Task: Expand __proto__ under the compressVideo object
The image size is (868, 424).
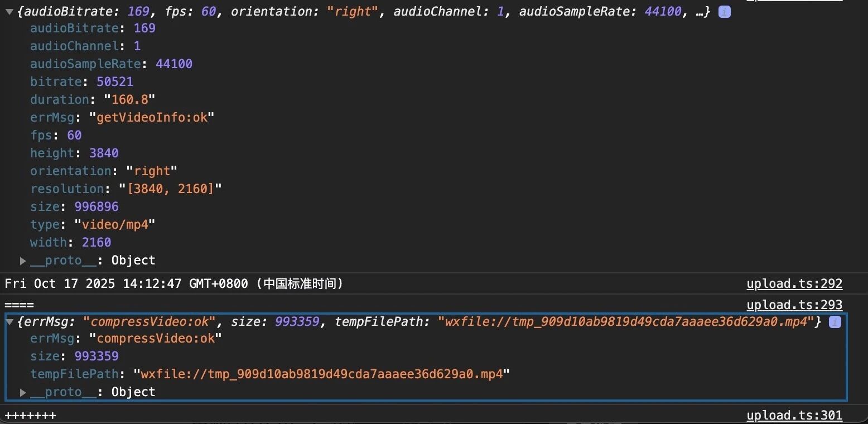Action: coord(23,392)
